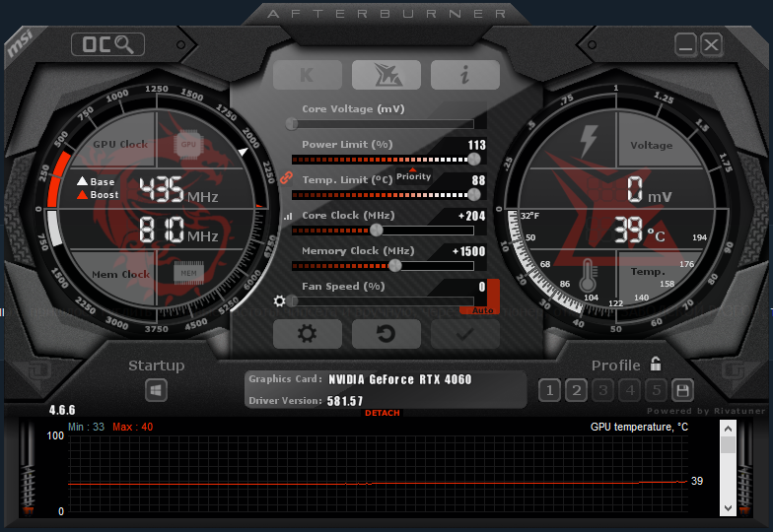Adjust the Core Voltage slider handle
The width and height of the screenshot is (773, 532).
tap(292, 124)
